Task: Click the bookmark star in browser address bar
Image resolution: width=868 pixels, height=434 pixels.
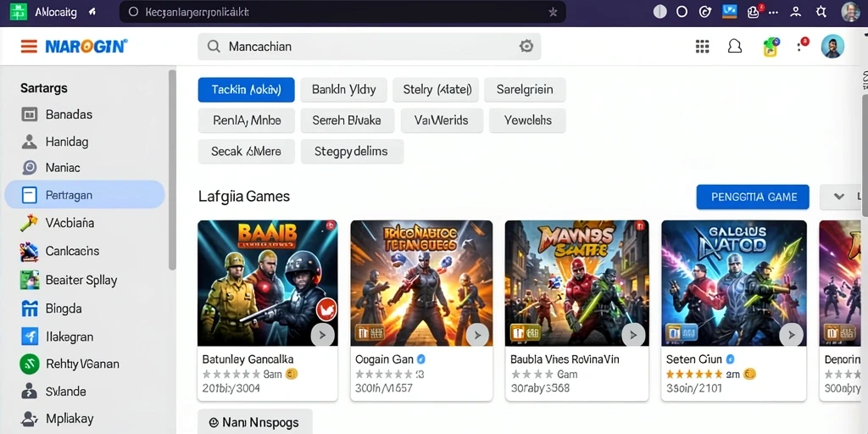Action: click(x=553, y=12)
